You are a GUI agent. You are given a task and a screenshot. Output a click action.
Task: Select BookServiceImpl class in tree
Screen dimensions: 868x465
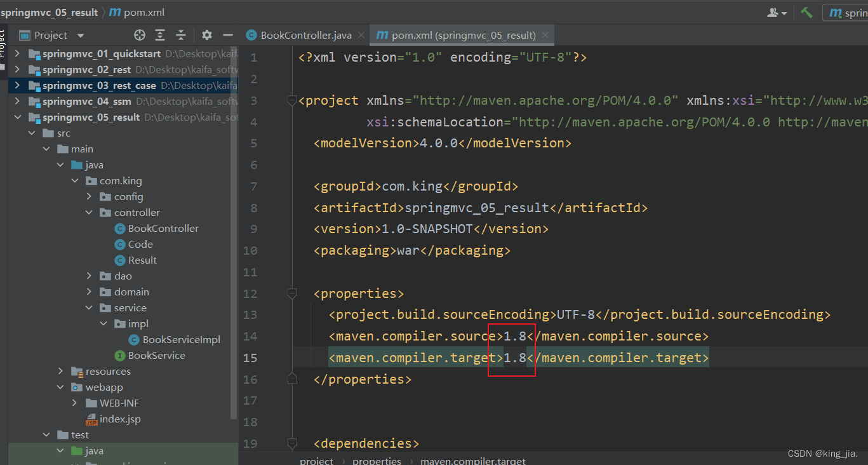coord(174,339)
